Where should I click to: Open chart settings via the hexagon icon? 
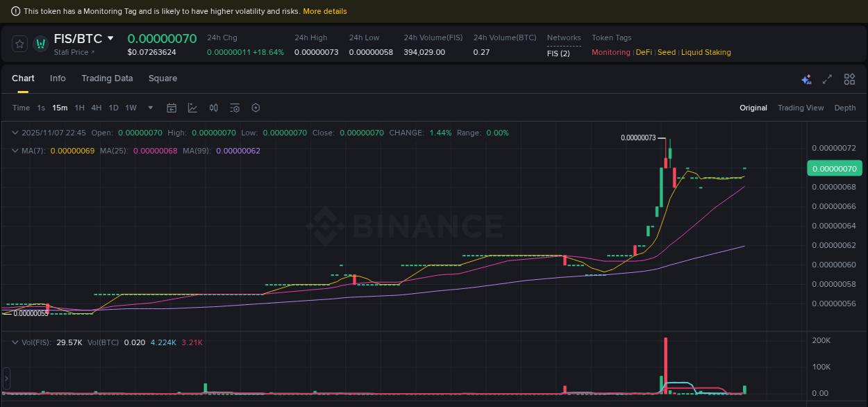[255, 108]
